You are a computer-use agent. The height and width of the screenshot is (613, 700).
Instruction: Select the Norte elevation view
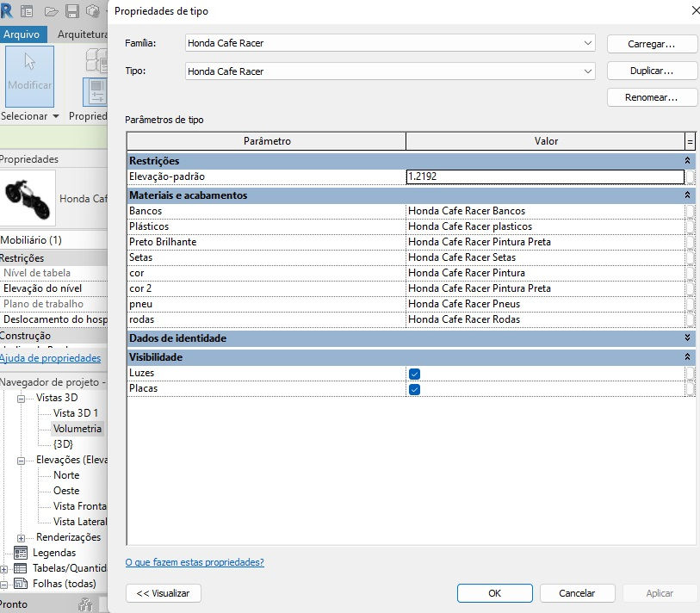66,475
